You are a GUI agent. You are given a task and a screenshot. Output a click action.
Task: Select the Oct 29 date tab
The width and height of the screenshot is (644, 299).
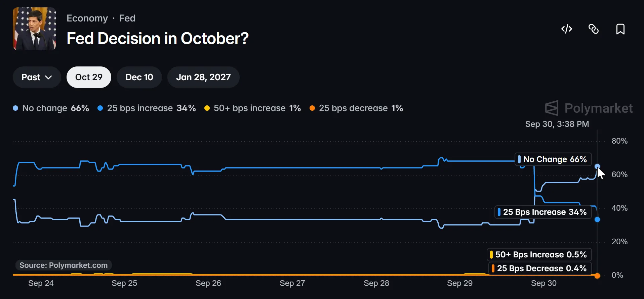click(89, 77)
